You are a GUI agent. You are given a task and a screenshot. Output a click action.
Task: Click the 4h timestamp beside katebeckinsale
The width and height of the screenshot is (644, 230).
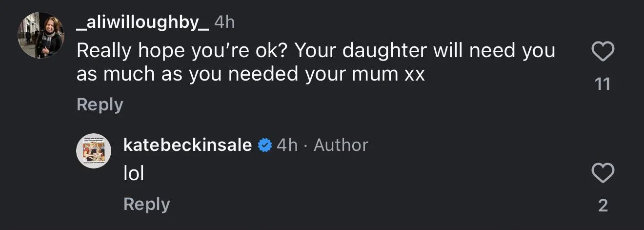pyautogui.click(x=287, y=145)
